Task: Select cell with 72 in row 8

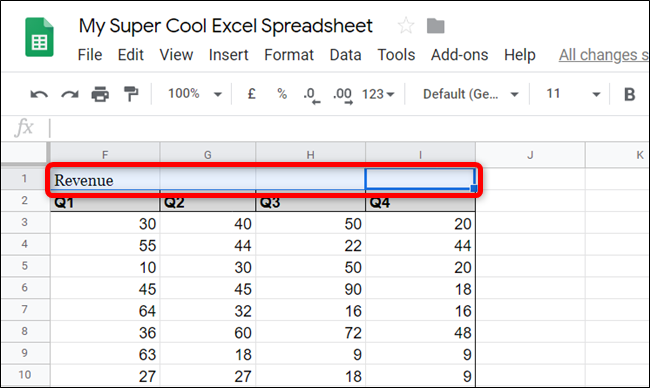Action: click(x=310, y=332)
